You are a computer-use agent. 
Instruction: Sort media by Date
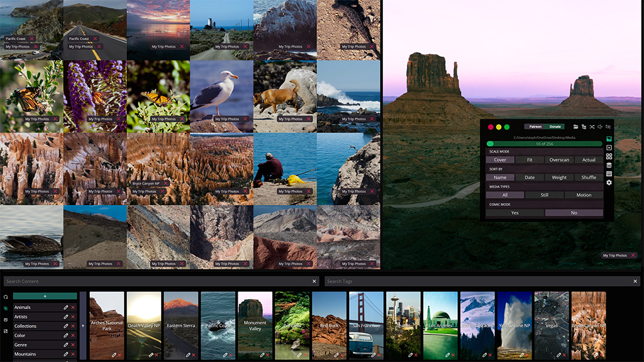pos(530,177)
